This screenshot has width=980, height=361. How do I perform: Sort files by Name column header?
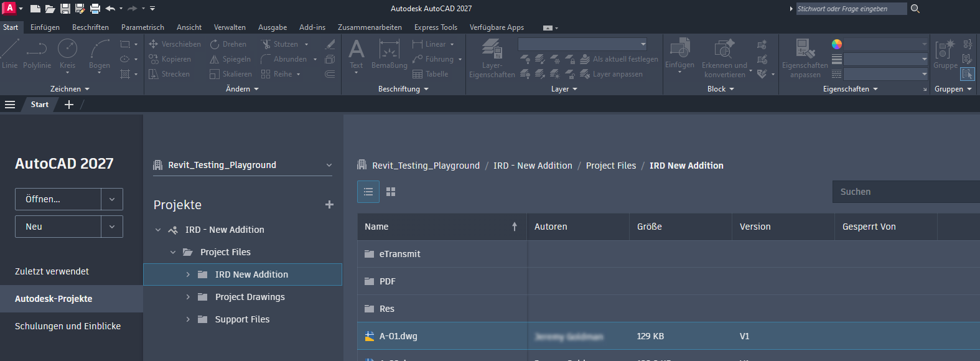pos(441,227)
